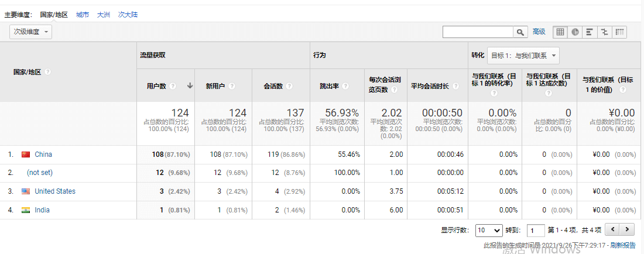Screen dimensions: 644x254
Task: Open help icon next to 跳出率
Action: pos(345,86)
